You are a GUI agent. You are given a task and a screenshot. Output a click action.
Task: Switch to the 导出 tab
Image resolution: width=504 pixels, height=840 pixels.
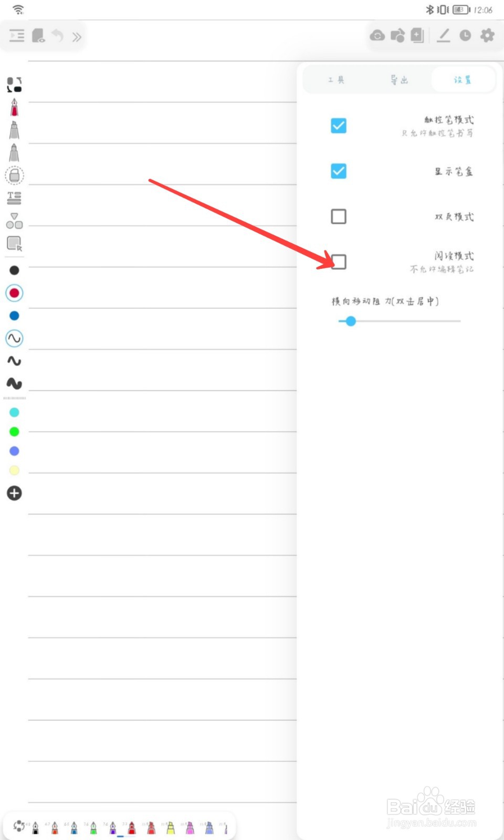400,80
